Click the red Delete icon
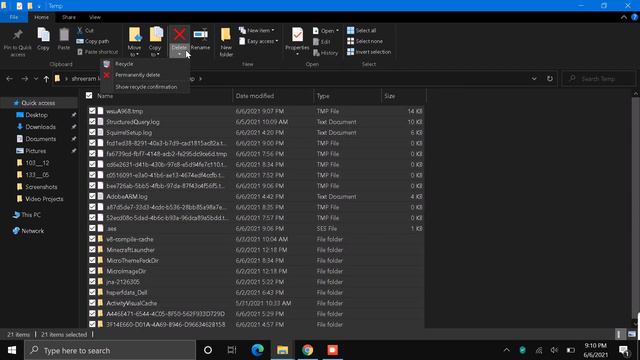Screen dimensions: 640x360 179,35
